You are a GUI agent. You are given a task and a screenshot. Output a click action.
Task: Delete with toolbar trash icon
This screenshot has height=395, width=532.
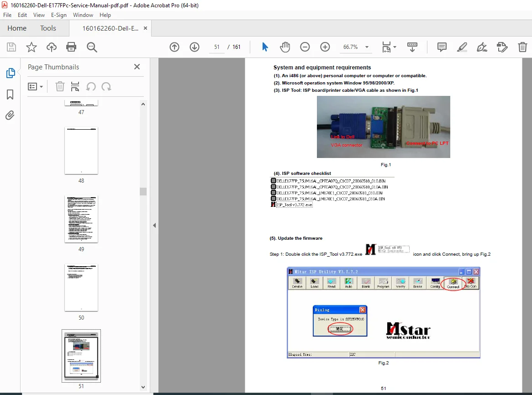(x=522, y=47)
